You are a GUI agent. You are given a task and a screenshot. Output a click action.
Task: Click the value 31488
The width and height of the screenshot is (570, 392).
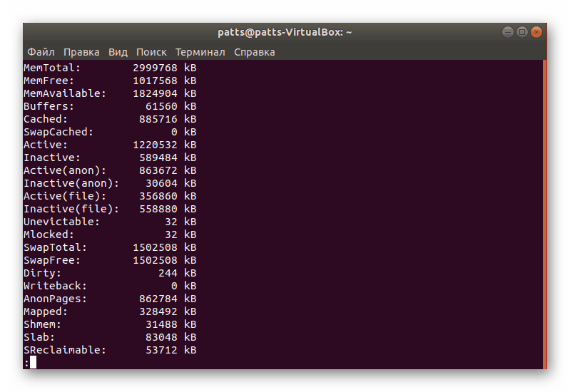pos(161,324)
